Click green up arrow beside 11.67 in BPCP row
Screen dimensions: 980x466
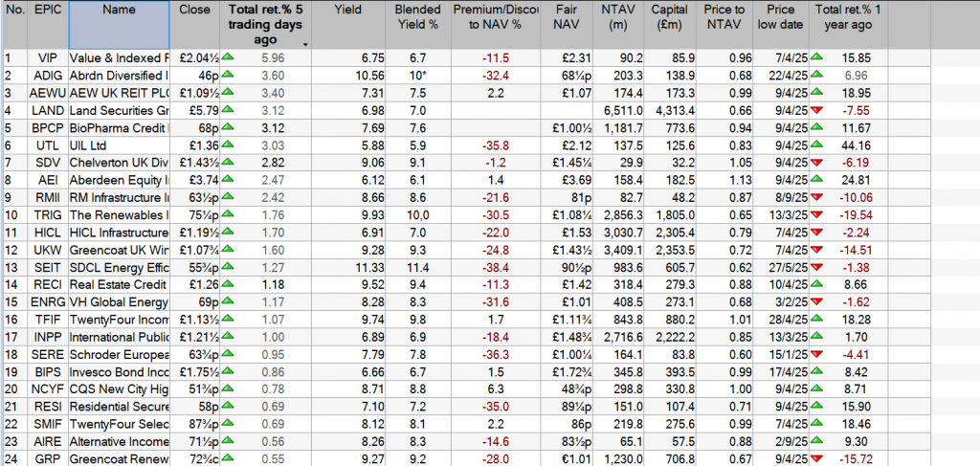817,127
